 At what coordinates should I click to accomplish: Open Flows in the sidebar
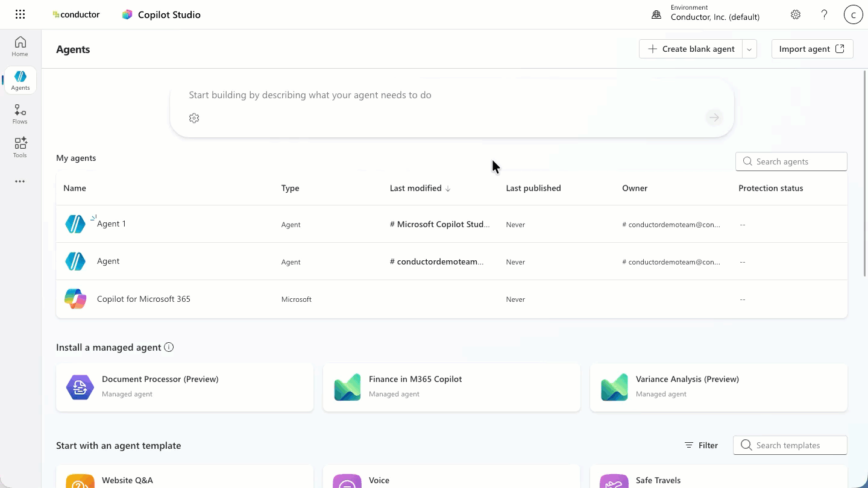20,114
